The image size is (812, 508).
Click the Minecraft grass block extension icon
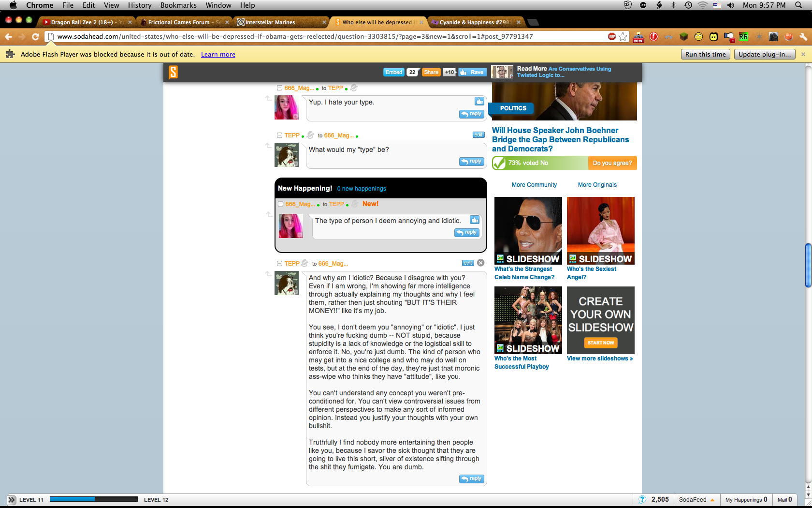pyautogui.click(x=683, y=37)
